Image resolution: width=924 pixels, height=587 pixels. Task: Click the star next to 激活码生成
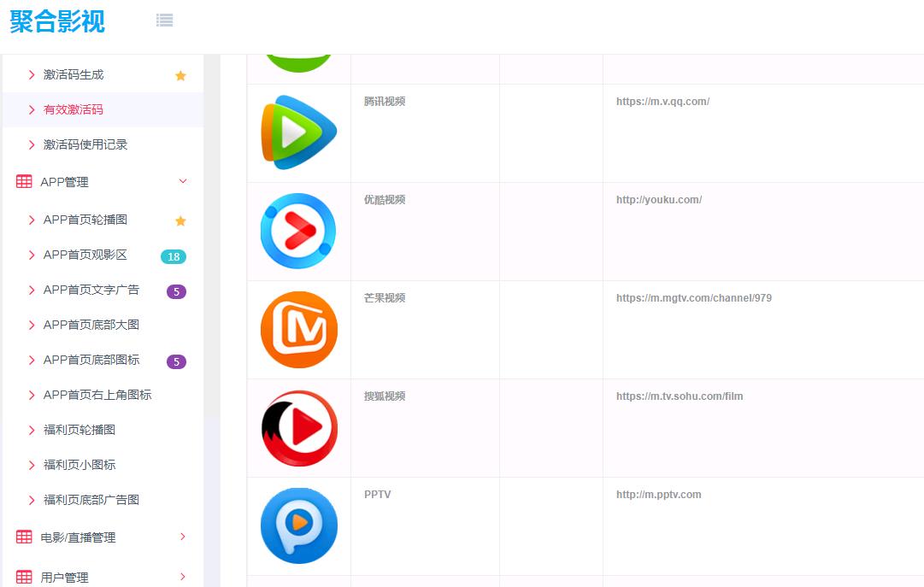(x=180, y=75)
